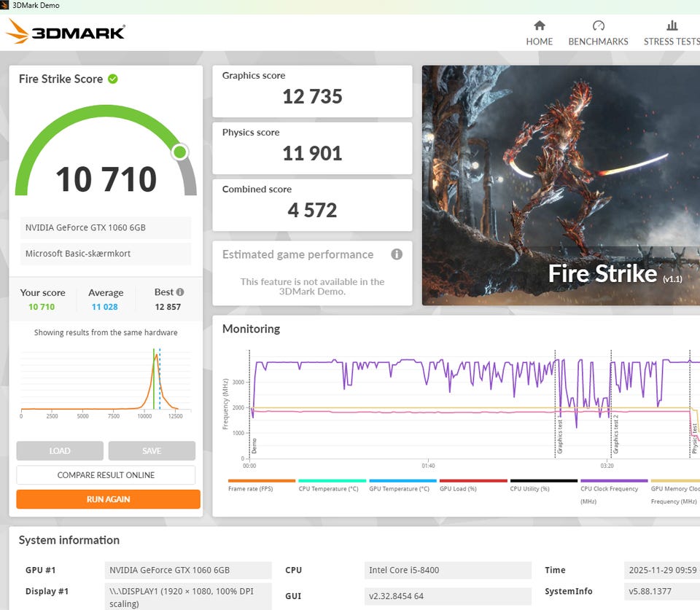This screenshot has height=610, width=700.
Task: Click System information heading
Action: point(69,540)
